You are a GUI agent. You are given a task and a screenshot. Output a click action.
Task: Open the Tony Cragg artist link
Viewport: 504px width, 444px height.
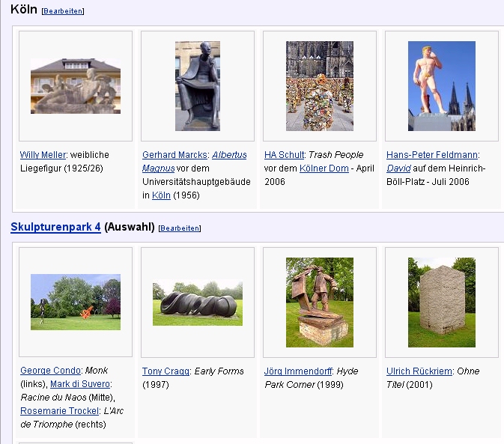pos(166,371)
